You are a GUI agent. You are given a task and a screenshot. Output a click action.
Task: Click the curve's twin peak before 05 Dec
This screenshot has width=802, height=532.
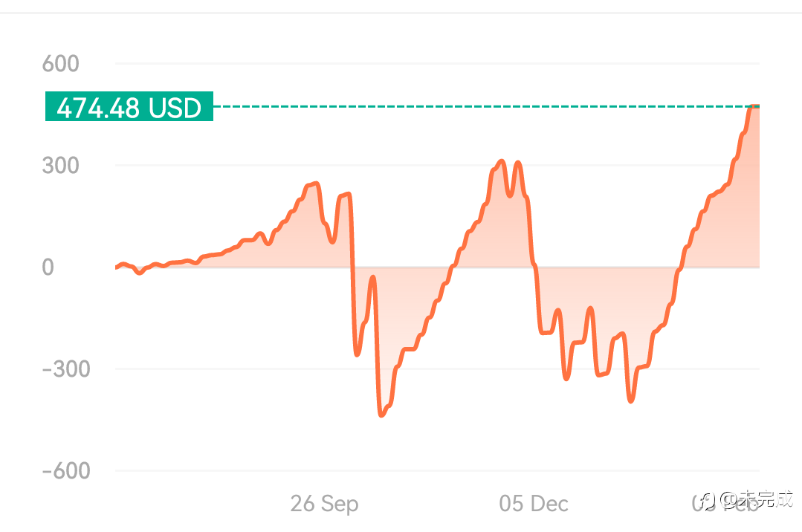coord(501,162)
